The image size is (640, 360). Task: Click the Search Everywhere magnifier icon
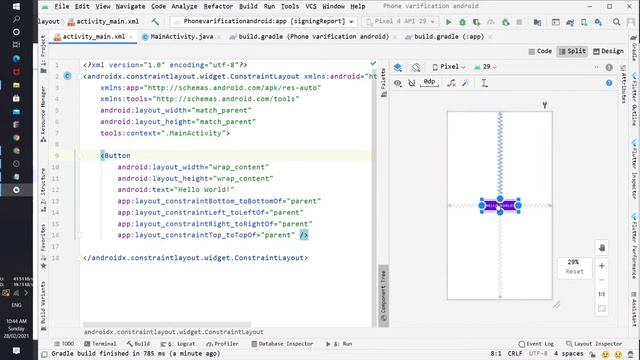pyautogui.click(x=616, y=22)
